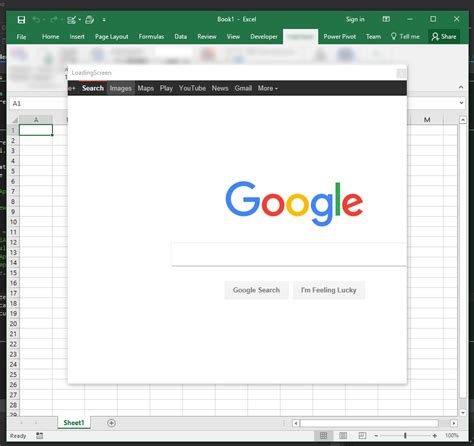Click the Tell me lightbulb search box
474x446 pixels.
[x=405, y=36]
